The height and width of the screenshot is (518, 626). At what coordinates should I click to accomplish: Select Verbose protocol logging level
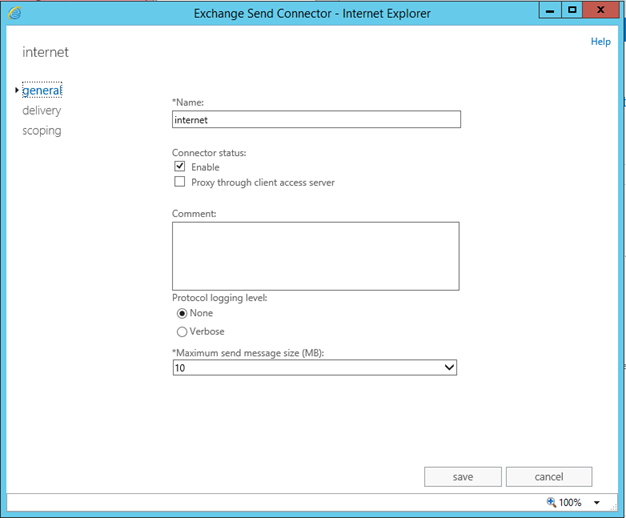point(182,332)
